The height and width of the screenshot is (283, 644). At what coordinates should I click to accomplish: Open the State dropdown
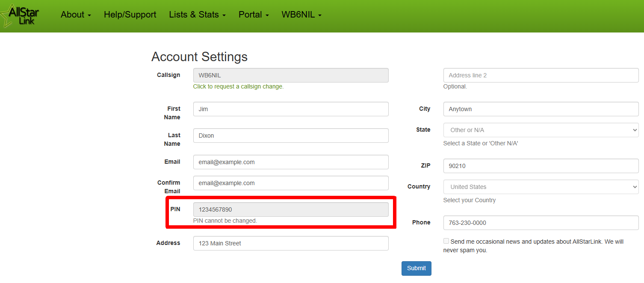tap(541, 130)
